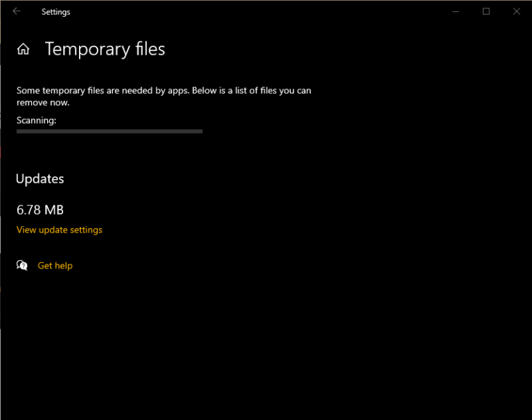Go back with the back arrow

coord(17,12)
